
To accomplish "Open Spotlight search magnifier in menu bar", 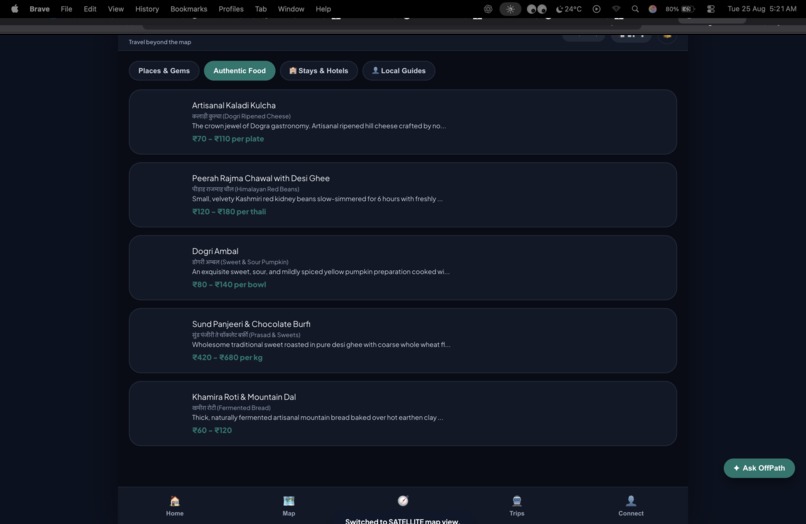I will click(x=635, y=9).
